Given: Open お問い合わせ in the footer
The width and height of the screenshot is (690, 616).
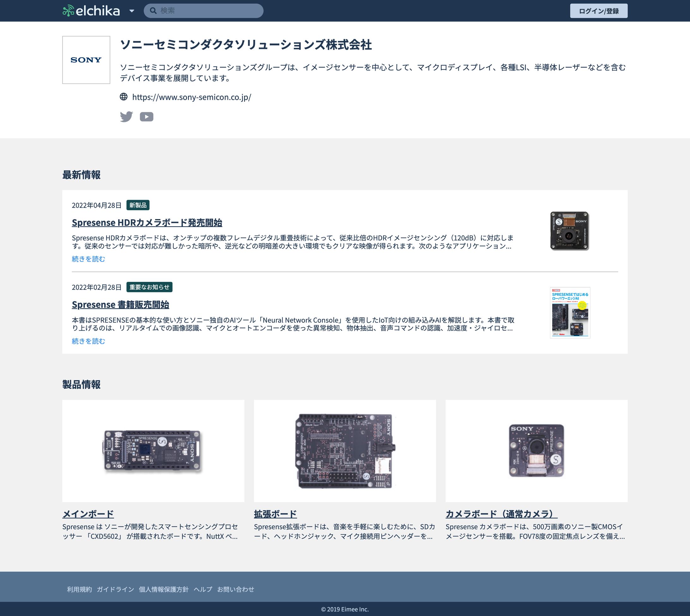Looking at the screenshot, I should click(x=236, y=589).
